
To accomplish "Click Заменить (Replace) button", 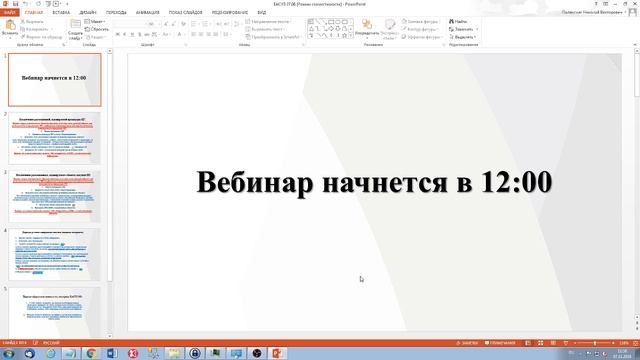I will click(x=463, y=29).
